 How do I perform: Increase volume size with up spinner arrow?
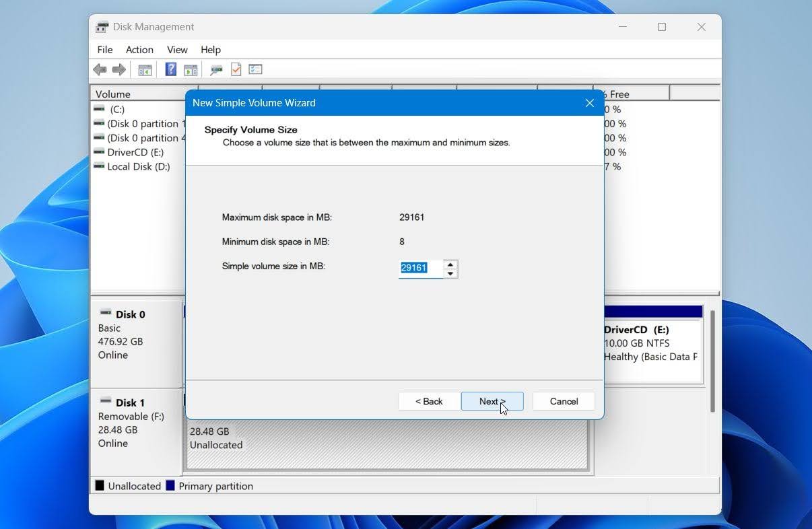pos(450,264)
